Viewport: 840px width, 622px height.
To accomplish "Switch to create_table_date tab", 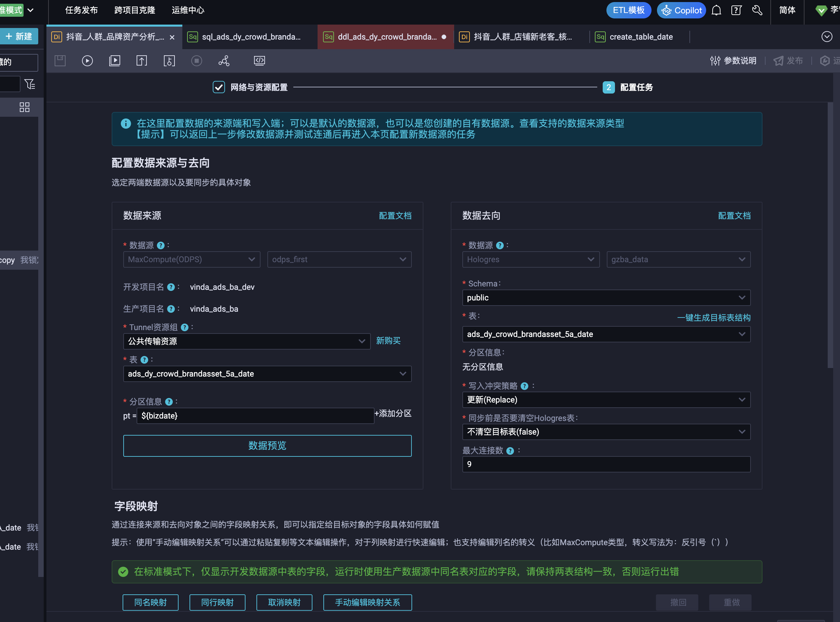I will 640,37.
